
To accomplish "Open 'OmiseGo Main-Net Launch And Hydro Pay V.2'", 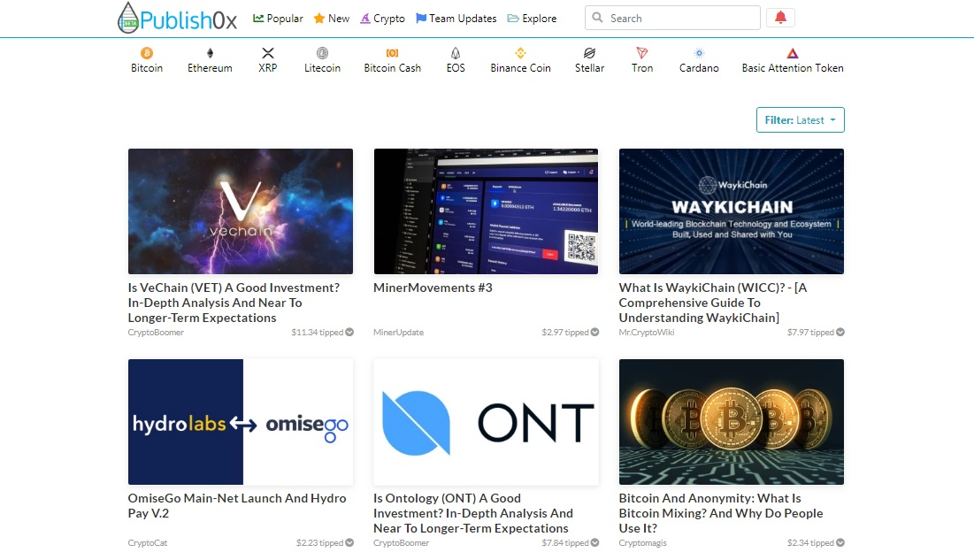I will click(237, 505).
